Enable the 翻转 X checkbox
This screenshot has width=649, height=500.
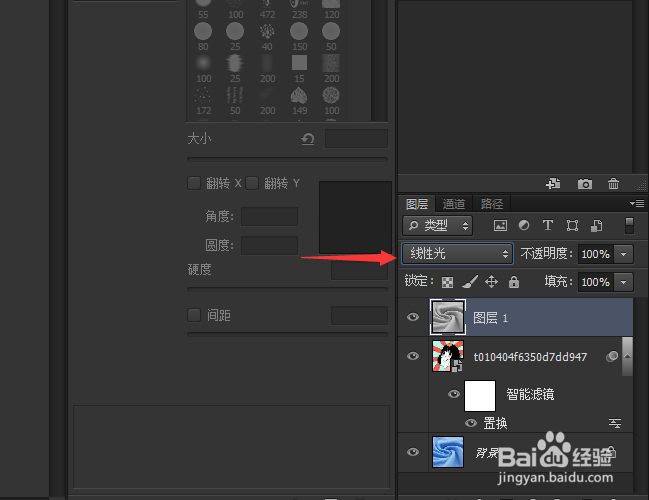tap(194, 183)
